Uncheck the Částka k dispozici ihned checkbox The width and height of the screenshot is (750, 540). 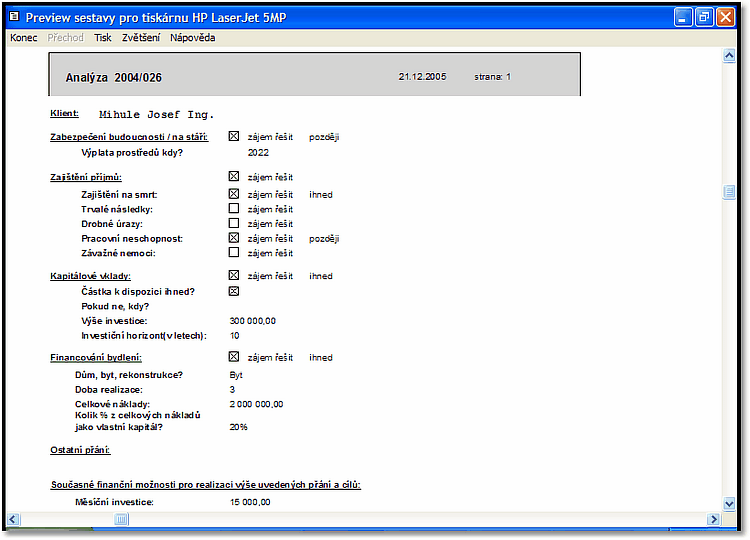coord(234,292)
